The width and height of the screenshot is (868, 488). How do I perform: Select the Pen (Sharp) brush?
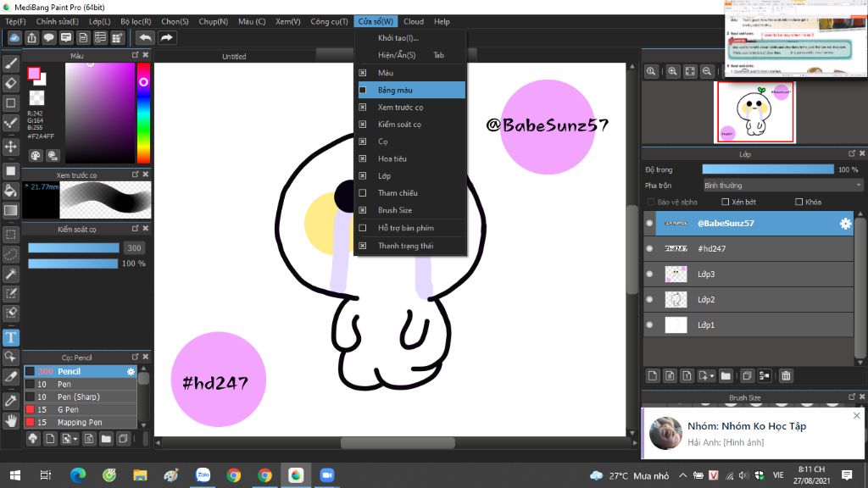[x=81, y=396]
